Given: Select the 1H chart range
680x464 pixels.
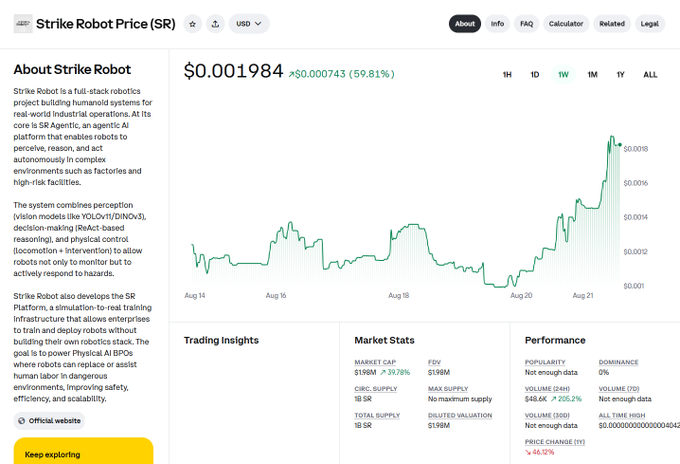Looking at the screenshot, I should point(507,75).
